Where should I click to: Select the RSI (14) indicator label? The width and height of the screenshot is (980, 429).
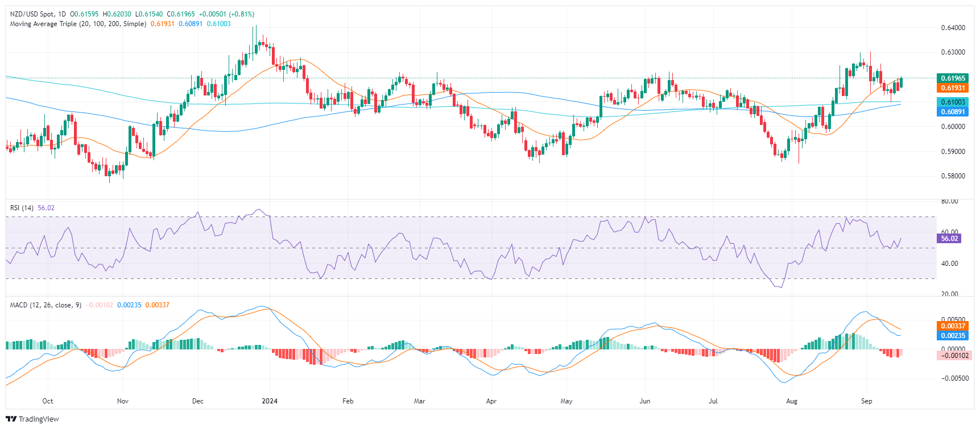pyautogui.click(x=22, y=208)
